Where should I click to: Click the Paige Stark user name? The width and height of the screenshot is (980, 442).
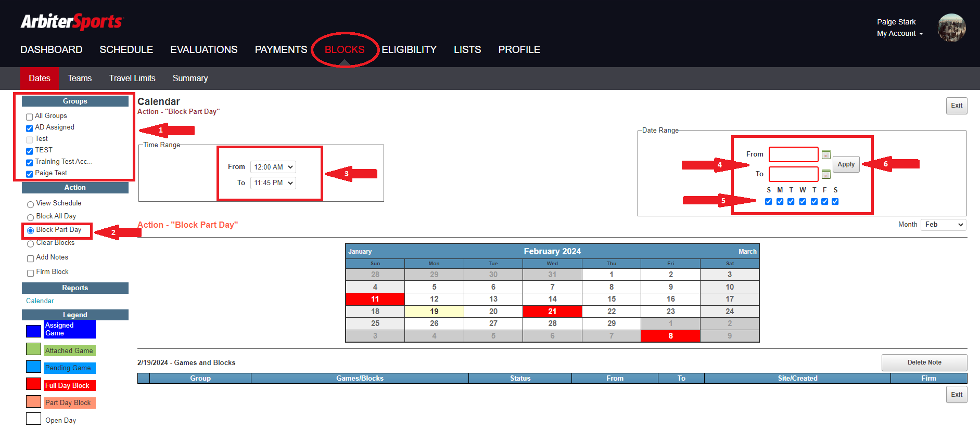(x=896, y=22)
